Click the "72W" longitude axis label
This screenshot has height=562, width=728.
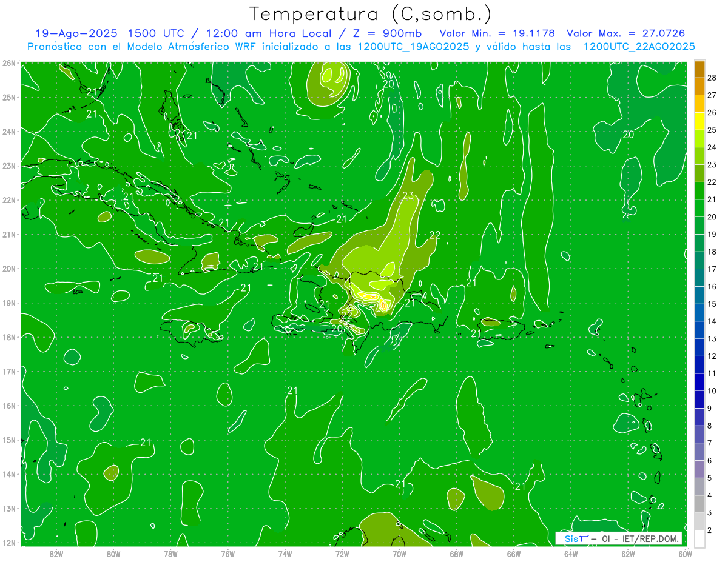pyautogui.click(x=342, y=554)
